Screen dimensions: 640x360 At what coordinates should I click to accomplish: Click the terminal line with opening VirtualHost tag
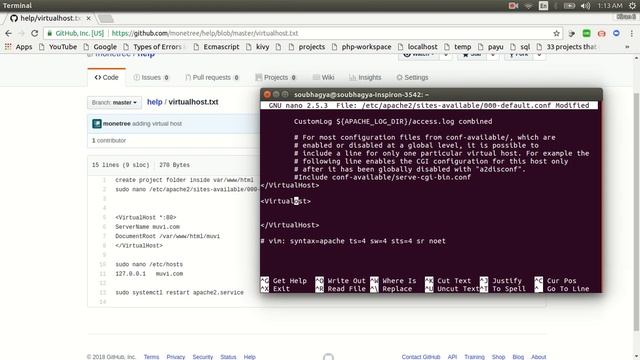tap(286, 201)
